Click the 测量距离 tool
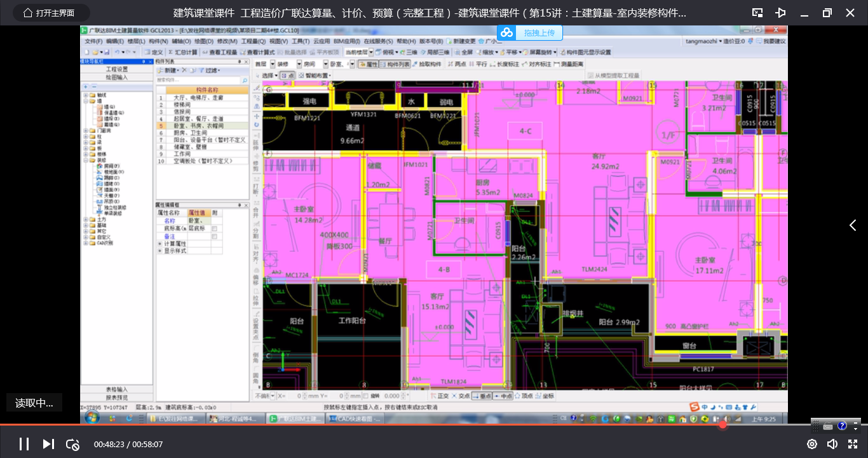868x458 pixels. click(x=569, y=64)
